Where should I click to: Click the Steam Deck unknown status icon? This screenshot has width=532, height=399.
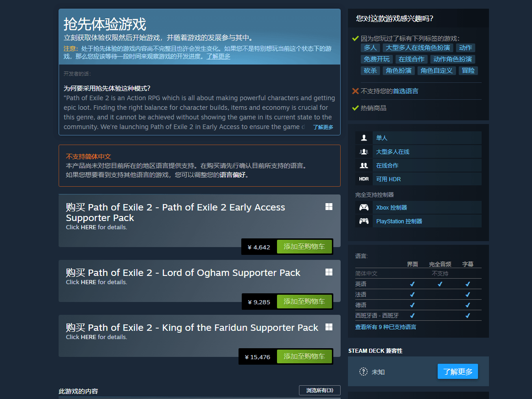coord(364,372)
